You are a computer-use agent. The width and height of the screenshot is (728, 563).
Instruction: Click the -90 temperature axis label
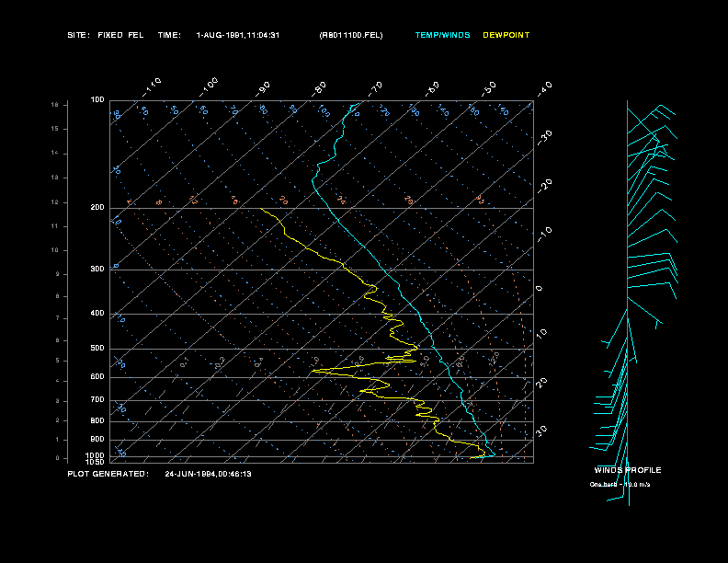coord(263,89)
